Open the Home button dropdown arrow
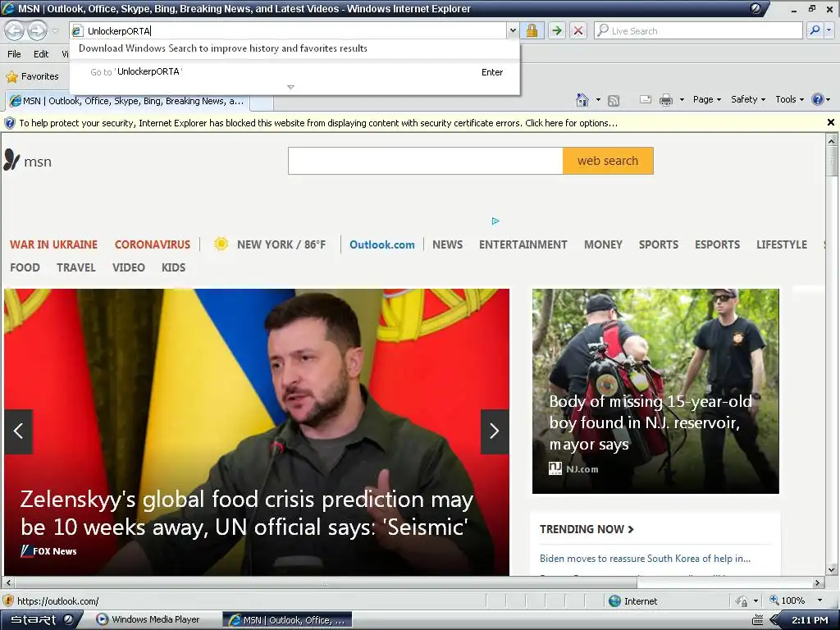 click(598, 99)
